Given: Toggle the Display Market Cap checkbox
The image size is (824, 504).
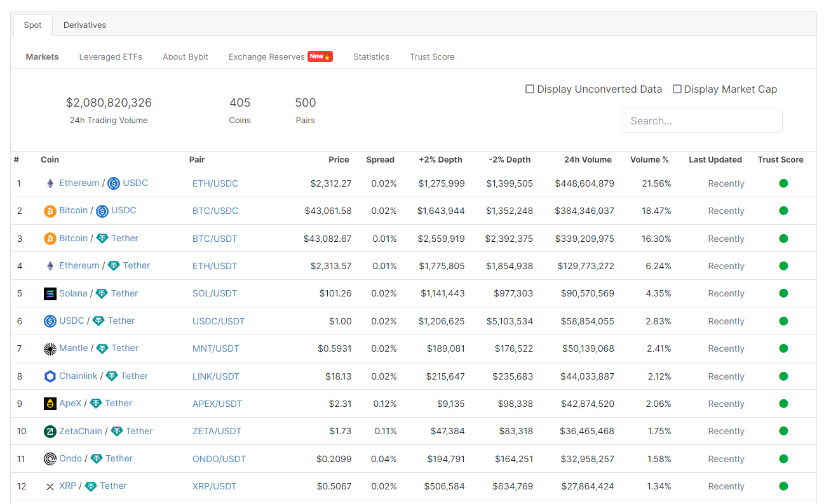Looking at the screenshot, I should 677,90.
